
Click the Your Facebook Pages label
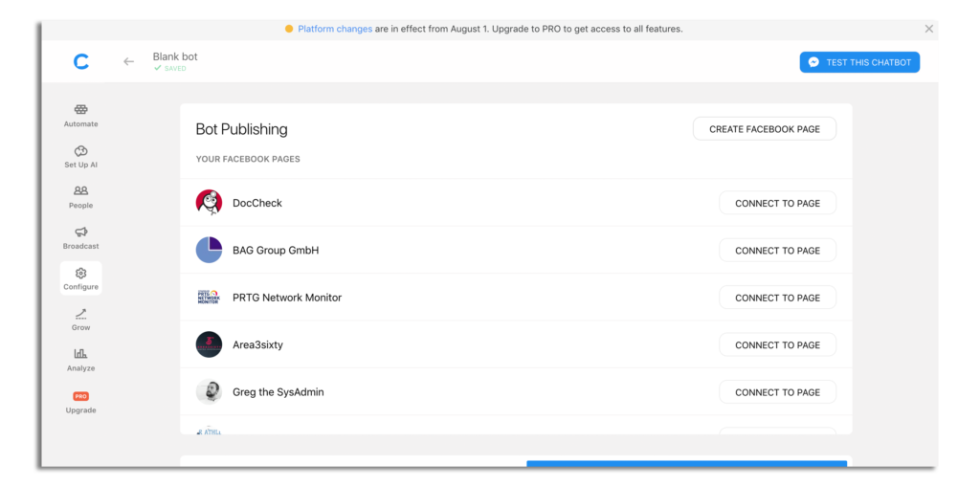pos(248,160)
